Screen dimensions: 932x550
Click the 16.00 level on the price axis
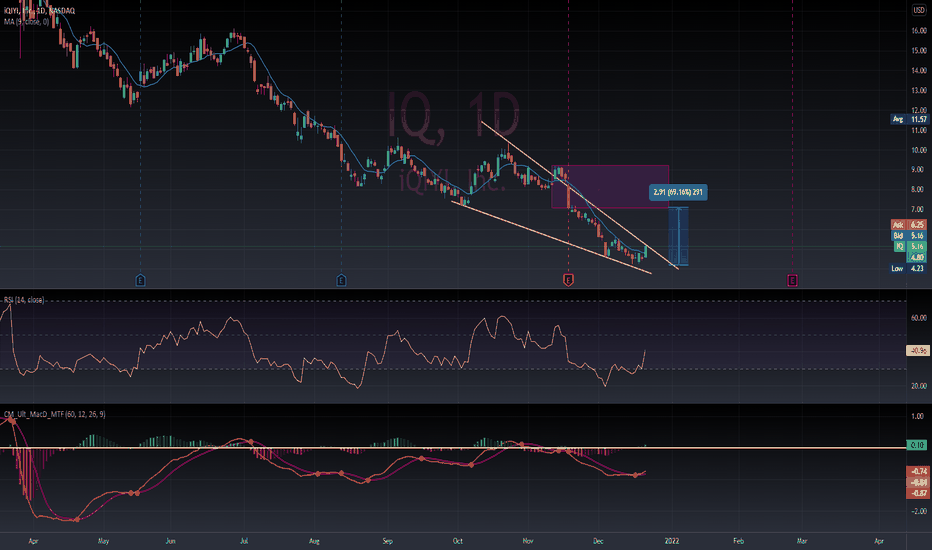[x=919, y=31]
